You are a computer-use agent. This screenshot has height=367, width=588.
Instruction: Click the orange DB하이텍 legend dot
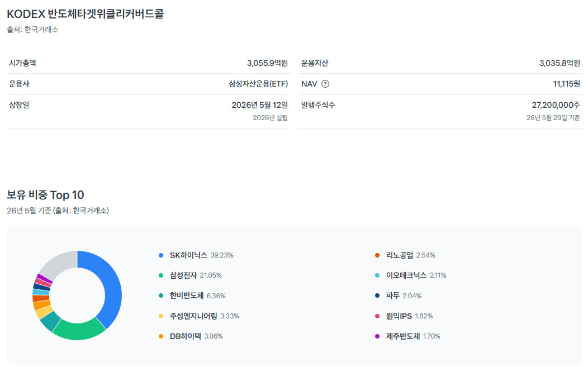coord(161,336)
